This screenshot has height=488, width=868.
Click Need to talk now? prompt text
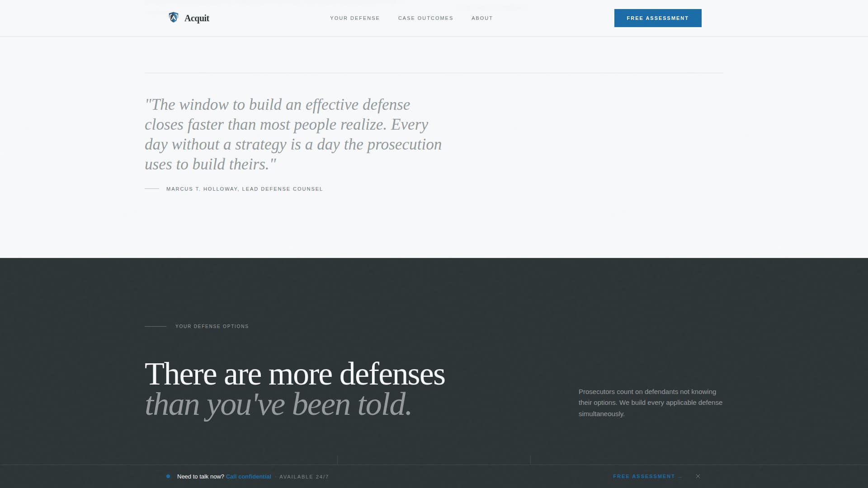pos(201,476)
